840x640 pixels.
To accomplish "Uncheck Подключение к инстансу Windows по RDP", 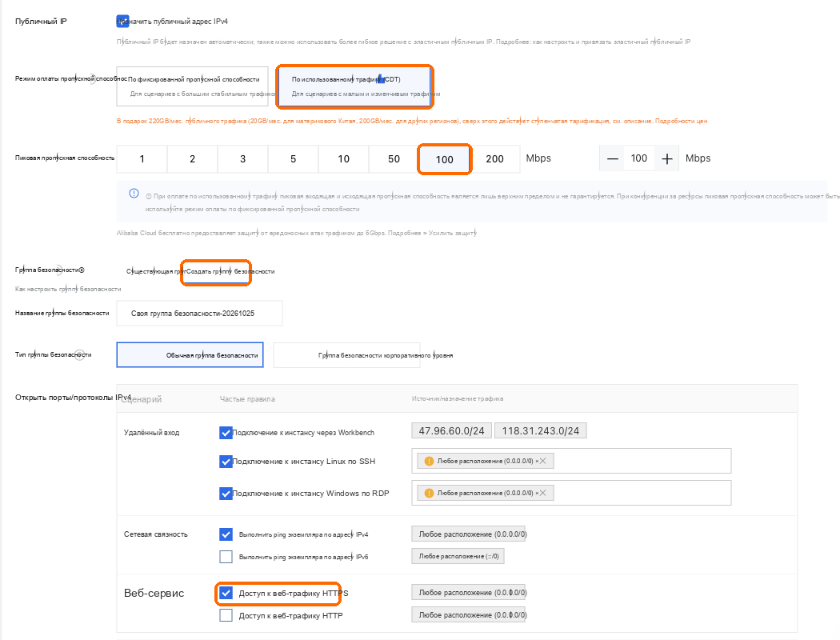I will [226, 494].
